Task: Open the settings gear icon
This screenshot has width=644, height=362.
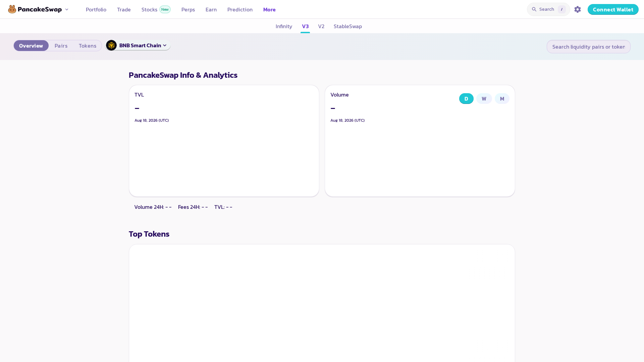Action: [578, 9]
